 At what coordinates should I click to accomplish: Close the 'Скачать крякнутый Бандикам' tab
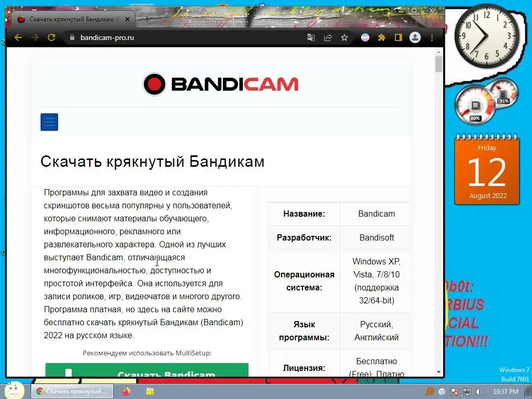coord(127,19)
